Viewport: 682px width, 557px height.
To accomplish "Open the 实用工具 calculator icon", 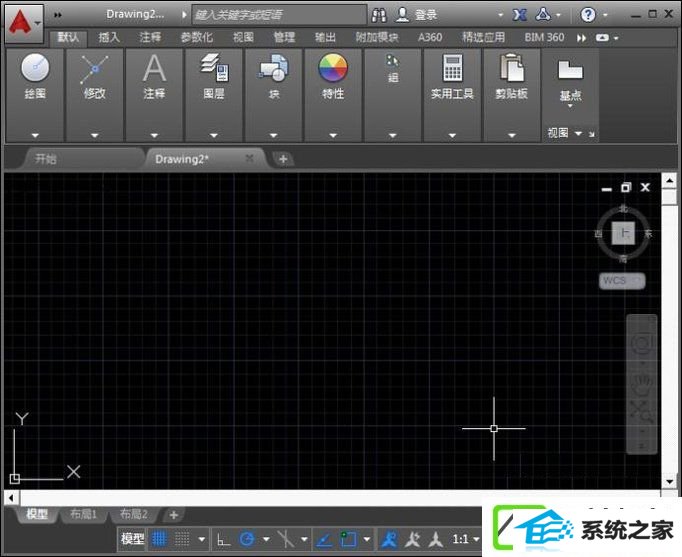I will coord(452,68).
